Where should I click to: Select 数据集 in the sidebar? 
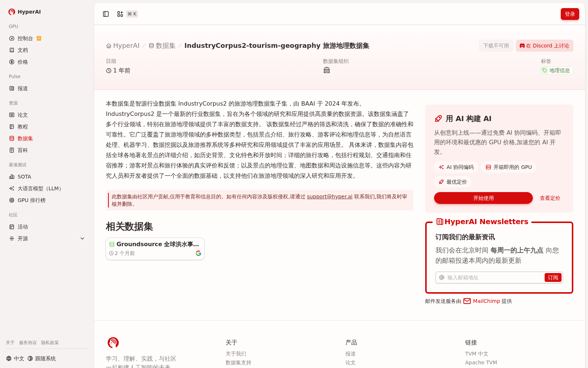(47, 138)
